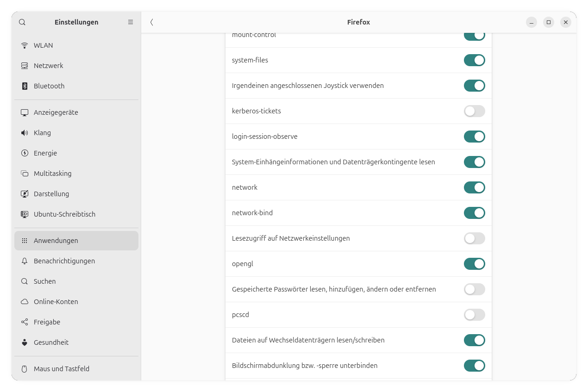Turn off the network-bind switch
588x392 pixels.
click(474, 213)
